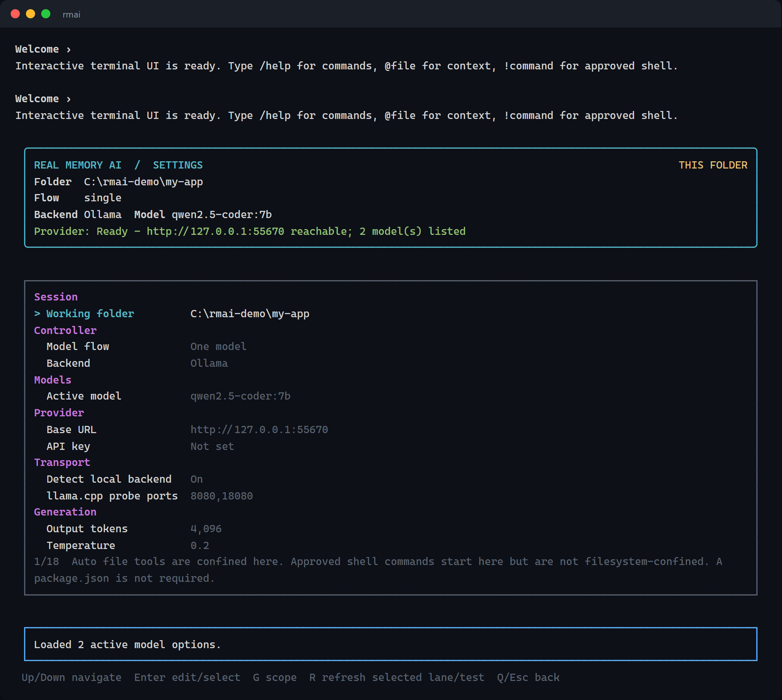Click the Generation section header
The image size is (782, 700).
[65, 512]
